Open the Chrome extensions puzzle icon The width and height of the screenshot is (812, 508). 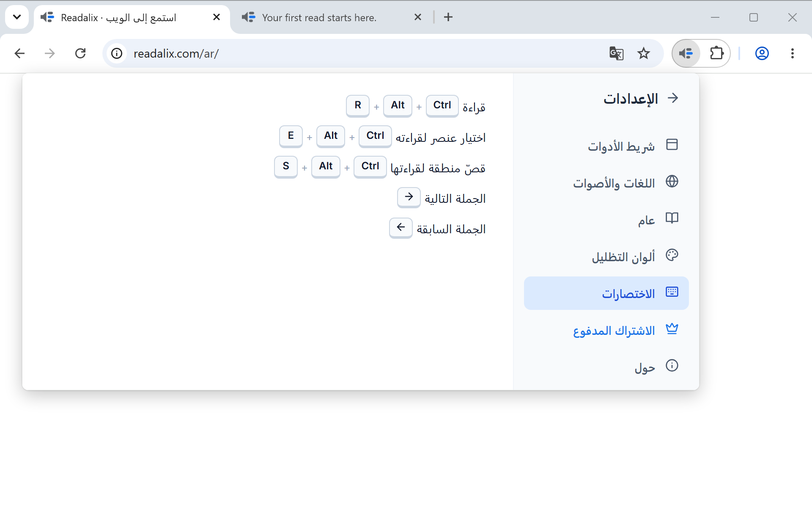pos(716,53)
